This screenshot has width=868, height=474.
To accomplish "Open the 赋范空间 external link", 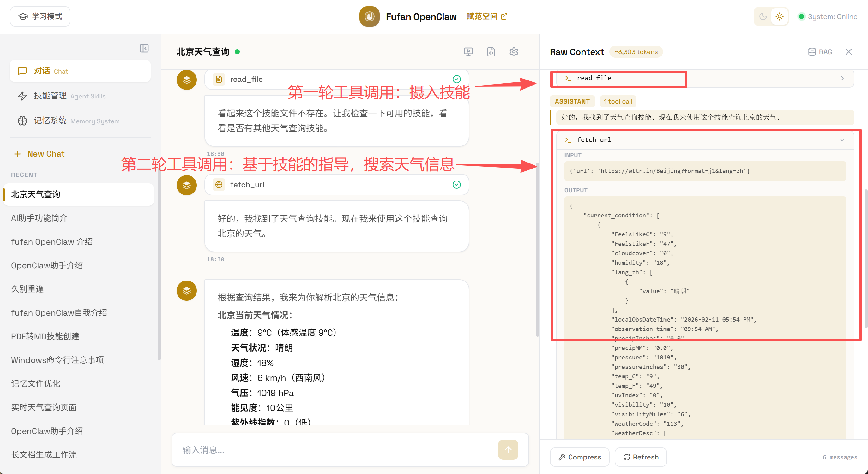I will point(486,16).
